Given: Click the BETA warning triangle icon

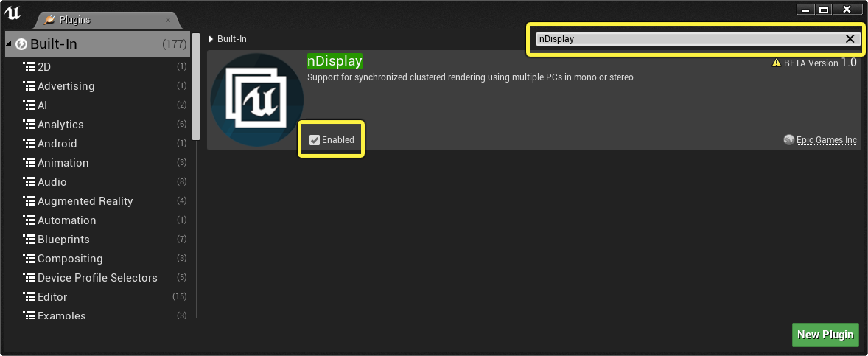Looking at the screenshot, I should pos(777,63).
